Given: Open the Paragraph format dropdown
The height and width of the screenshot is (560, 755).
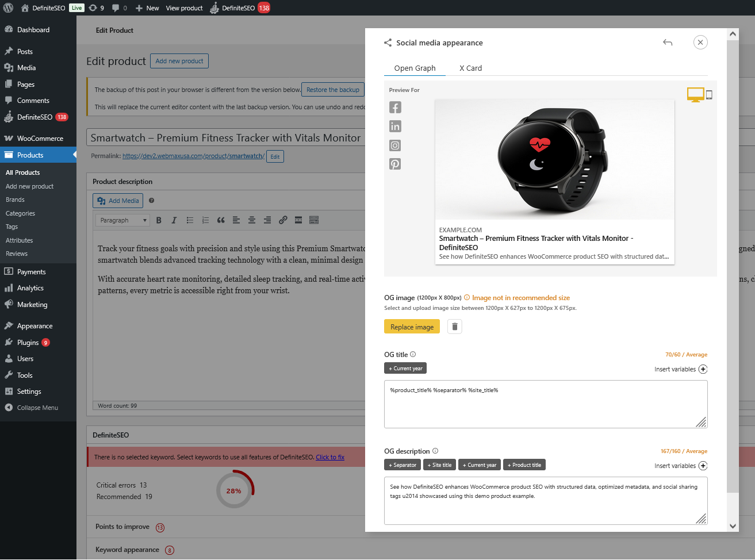Looking at the screenshot, I should pyautogui.click(x=122, y=220).
